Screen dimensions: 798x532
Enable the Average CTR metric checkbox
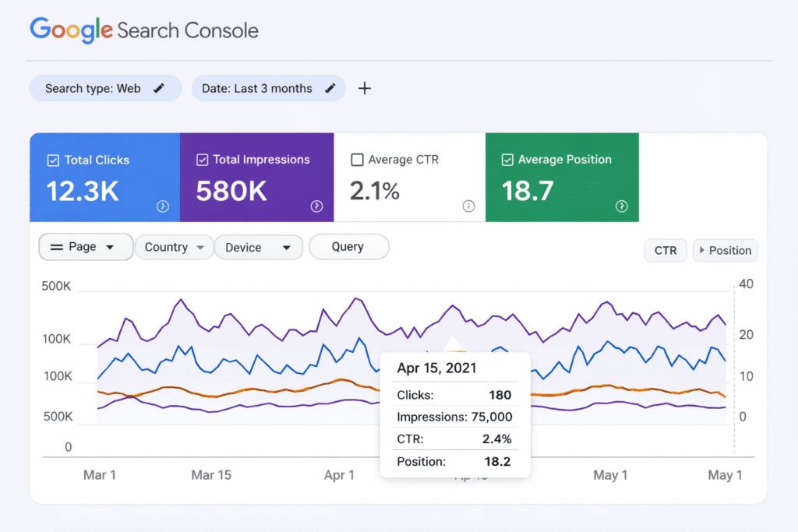tap(357, 159)
